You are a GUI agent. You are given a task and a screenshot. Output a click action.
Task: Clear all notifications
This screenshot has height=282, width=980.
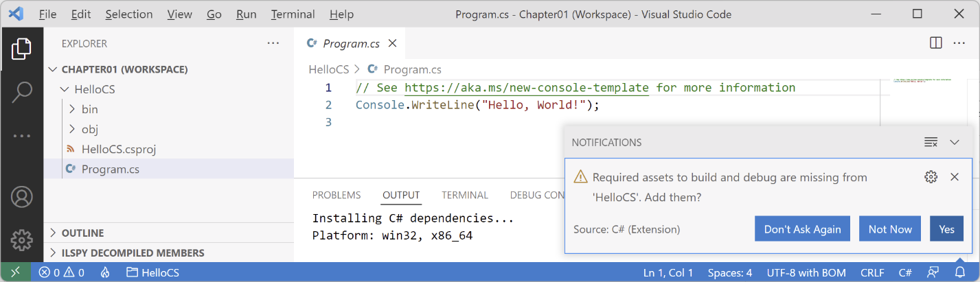931,142
